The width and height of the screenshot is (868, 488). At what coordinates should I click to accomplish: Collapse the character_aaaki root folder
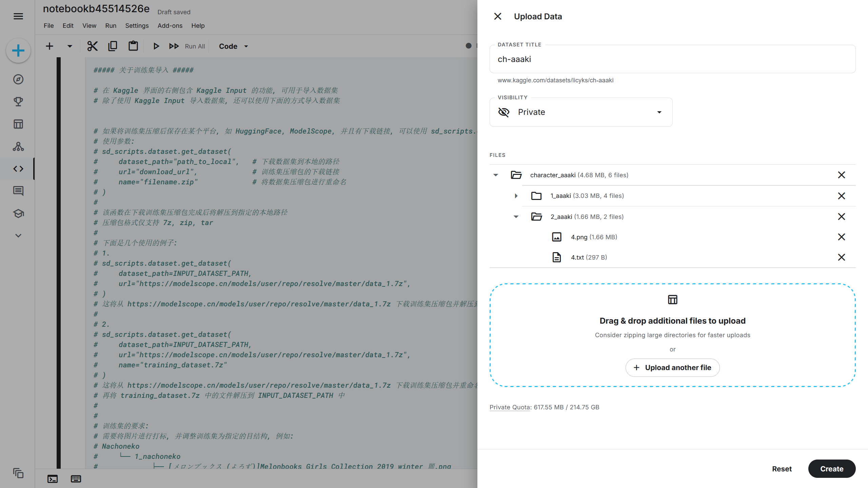pyautogui.click(x=496, y=175)
